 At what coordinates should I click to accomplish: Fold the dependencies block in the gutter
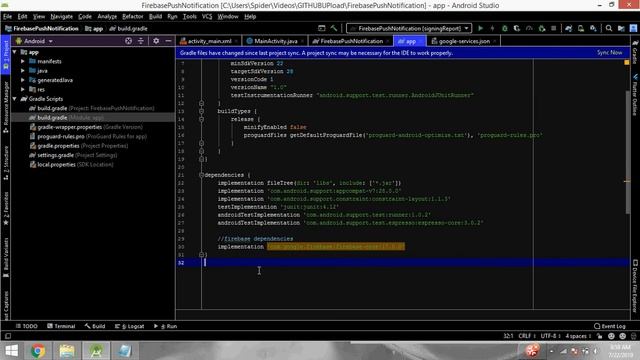[x=201, y=175]
